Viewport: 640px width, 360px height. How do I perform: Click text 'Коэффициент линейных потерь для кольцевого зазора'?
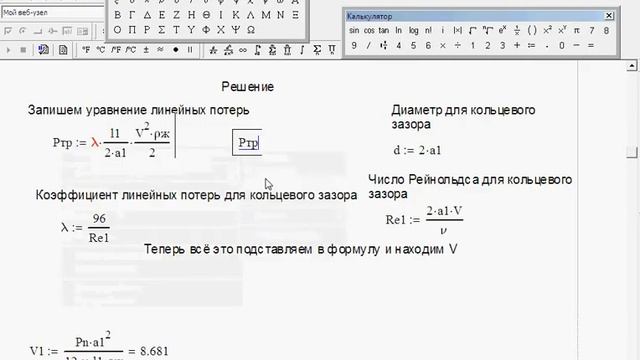click(196, 195)
